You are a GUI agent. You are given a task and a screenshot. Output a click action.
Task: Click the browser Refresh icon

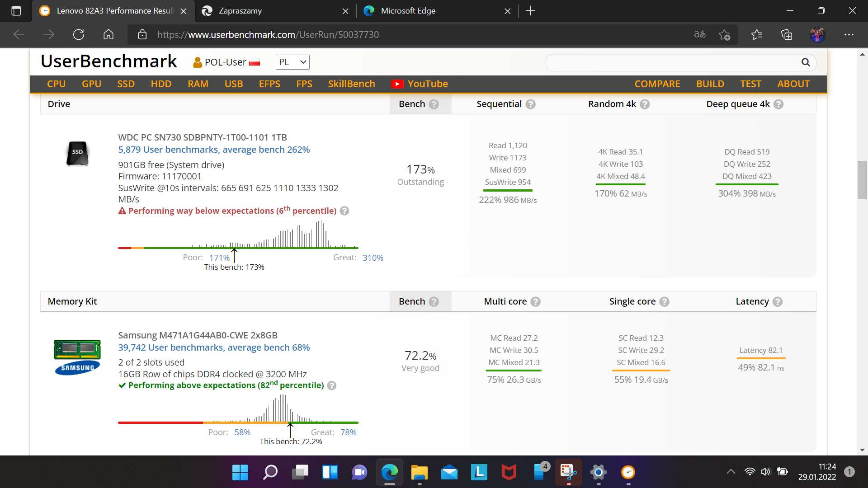point(79,35)
